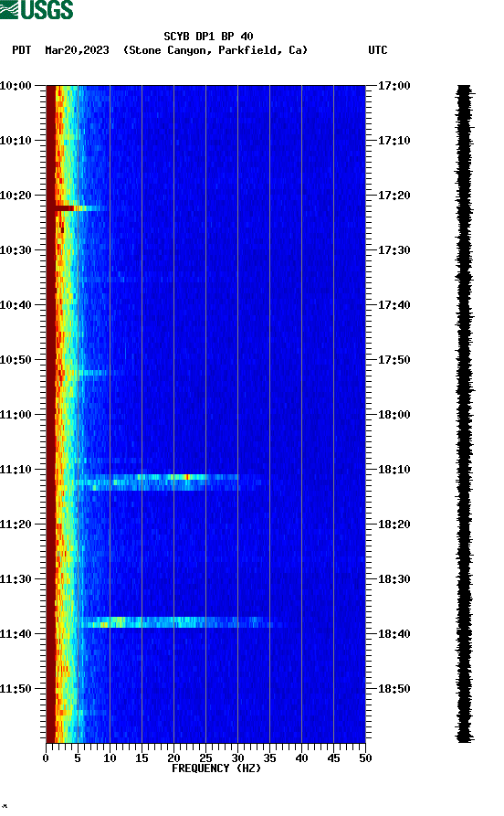This screenshot has width=504, height=816.
Task: Click the 11:30 PDT time label
Action: pos(16,579)
